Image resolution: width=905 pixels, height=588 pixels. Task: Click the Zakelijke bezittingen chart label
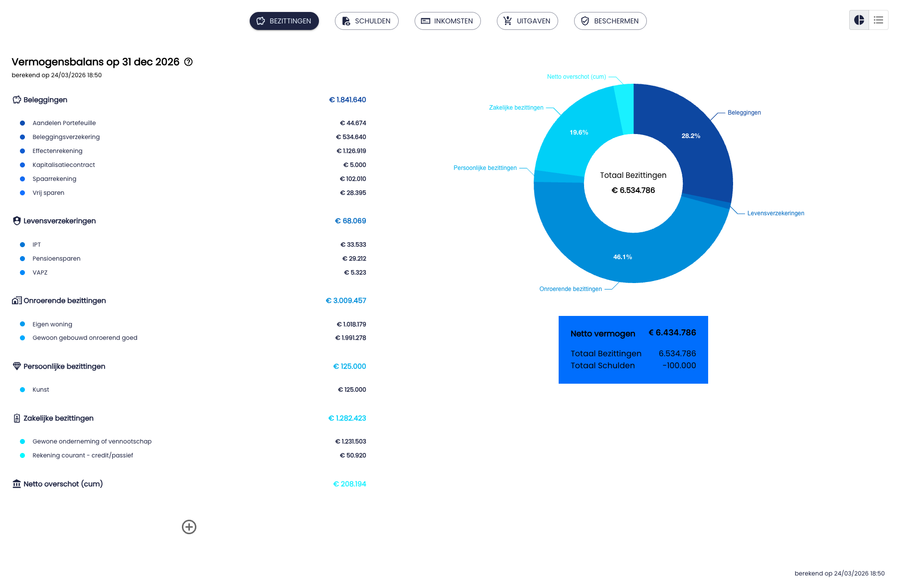(516, 108)
